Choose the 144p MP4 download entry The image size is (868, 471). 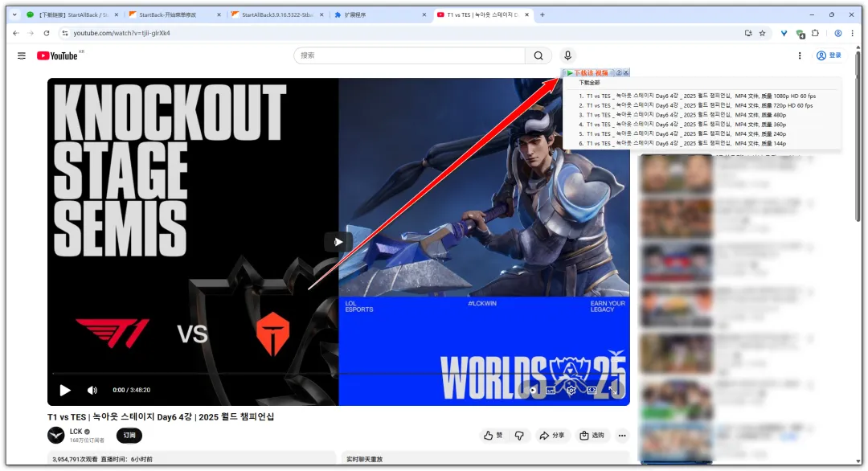click(x=682, y=143)
